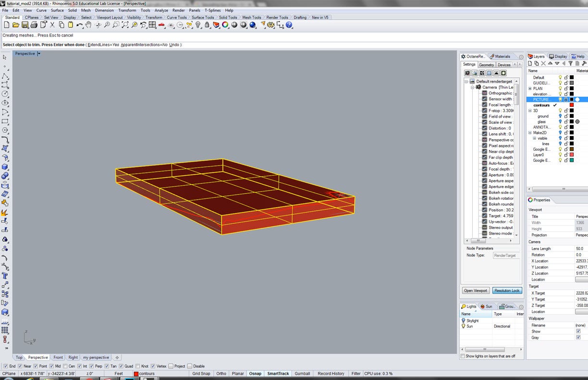Click the Print icon in toolbar

[x=34, y=25]
